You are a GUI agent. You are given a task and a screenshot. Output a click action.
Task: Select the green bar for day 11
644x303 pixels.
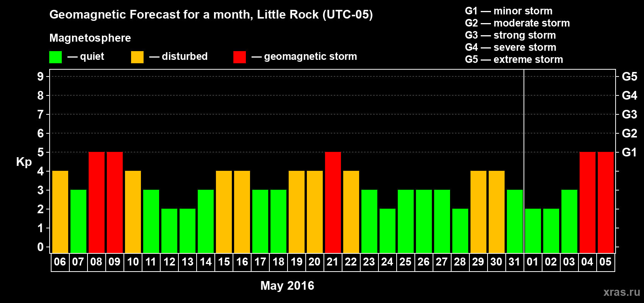(x=151, y=222)
